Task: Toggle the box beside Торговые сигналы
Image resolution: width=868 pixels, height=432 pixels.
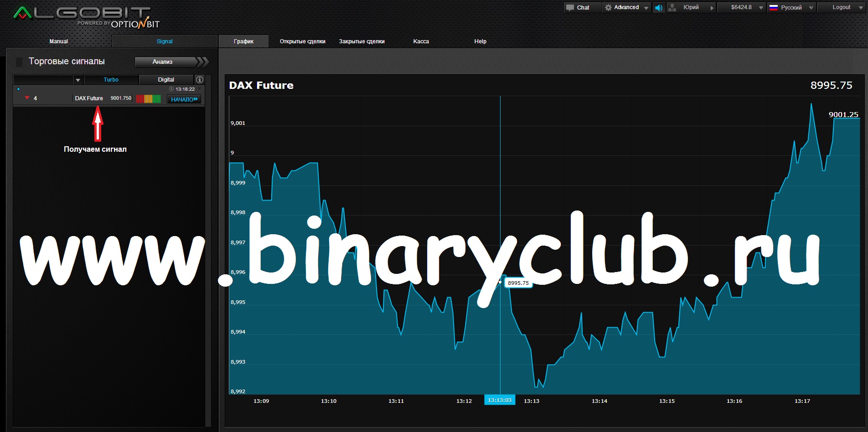Action: (x=19, y=62)
